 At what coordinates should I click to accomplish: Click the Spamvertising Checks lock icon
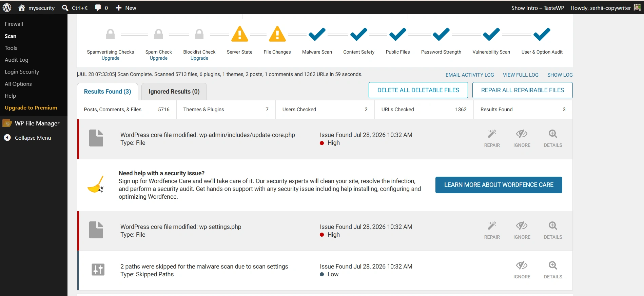[x=110, y=34]
